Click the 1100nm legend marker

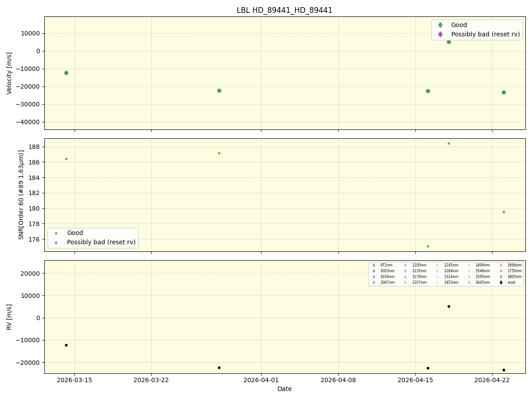point(405,265)
